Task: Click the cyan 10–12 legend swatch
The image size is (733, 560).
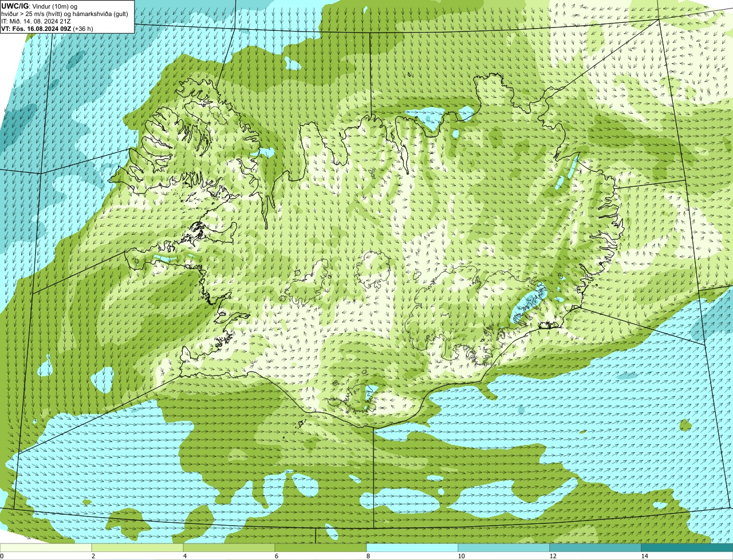Action: 504,547
